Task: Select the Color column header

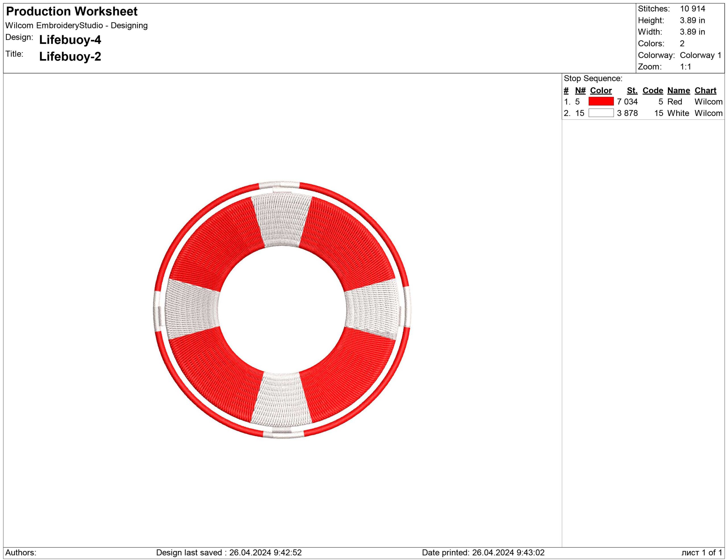Action: [600, 90]
